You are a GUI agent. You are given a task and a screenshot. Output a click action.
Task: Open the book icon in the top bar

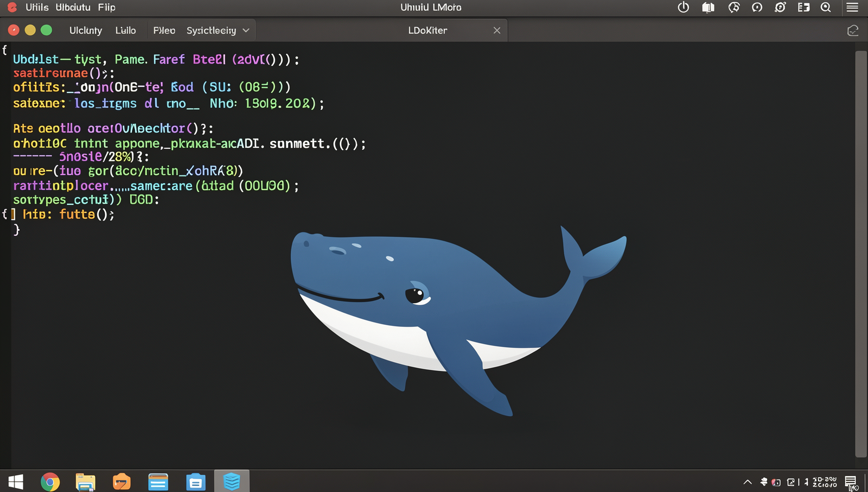tap(708, 7)
